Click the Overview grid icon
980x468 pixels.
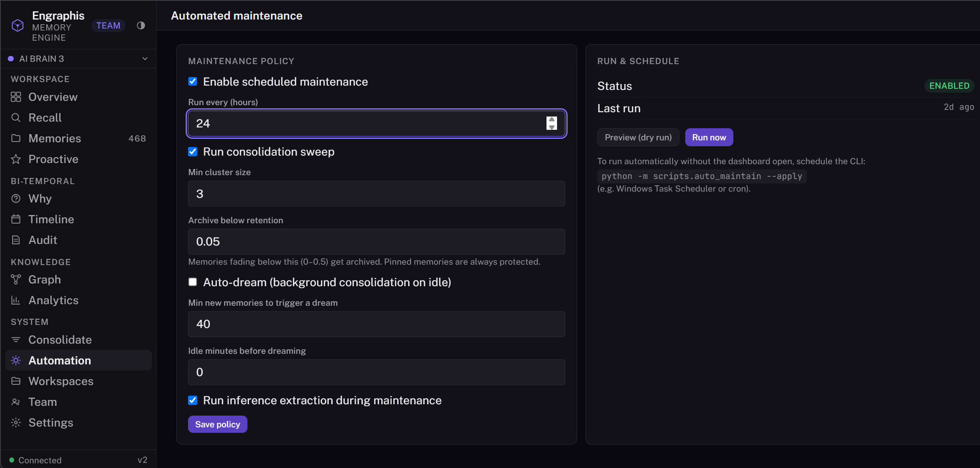click(x=16, y=97)
